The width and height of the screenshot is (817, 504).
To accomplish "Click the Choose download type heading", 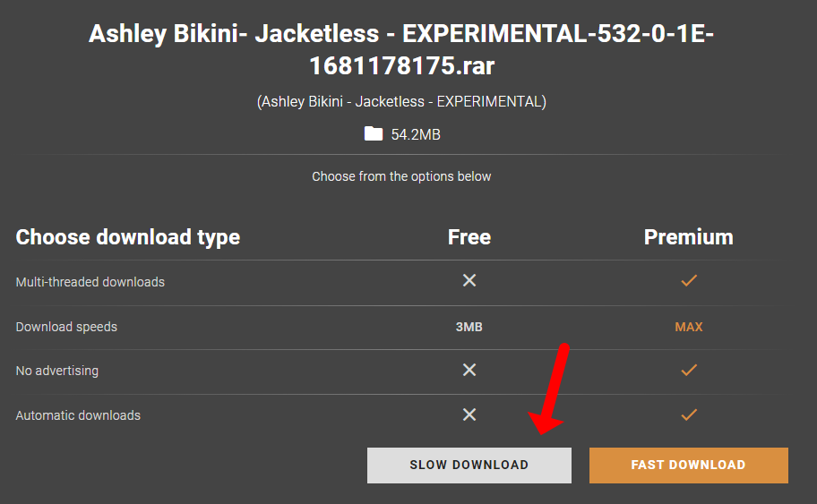I will tap(128, 237).
